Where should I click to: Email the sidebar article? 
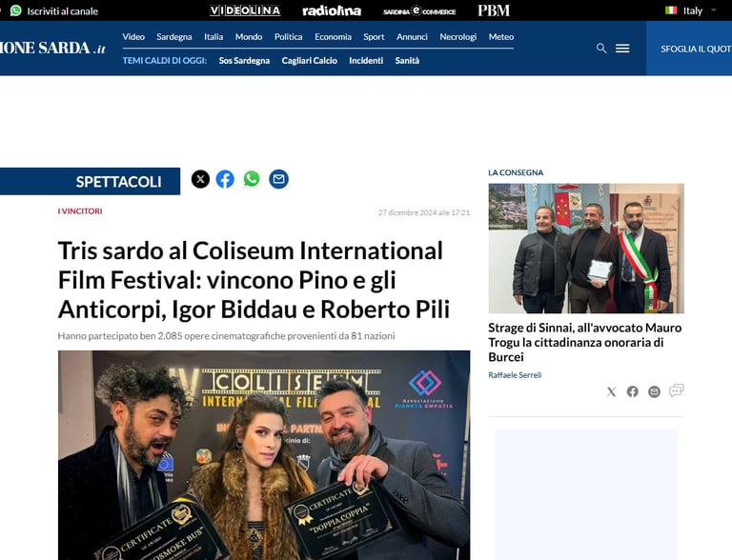click(x=654, y=391)
